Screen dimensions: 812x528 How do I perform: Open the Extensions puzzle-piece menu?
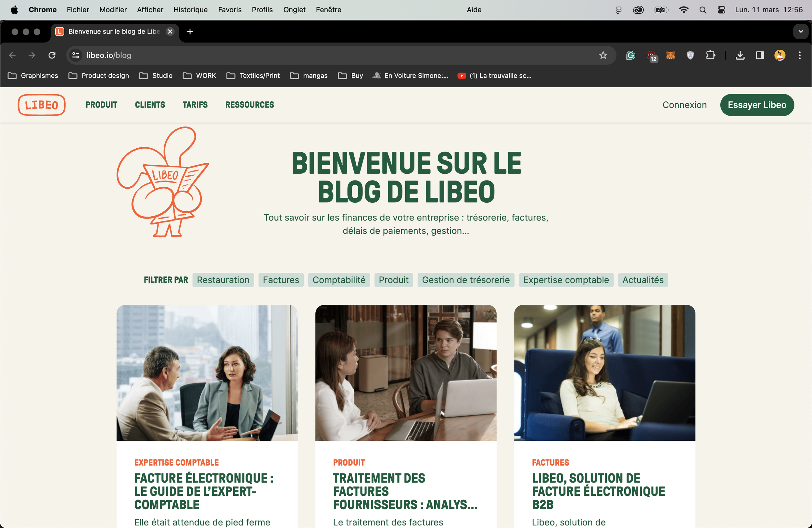click(x=710, y=55)
